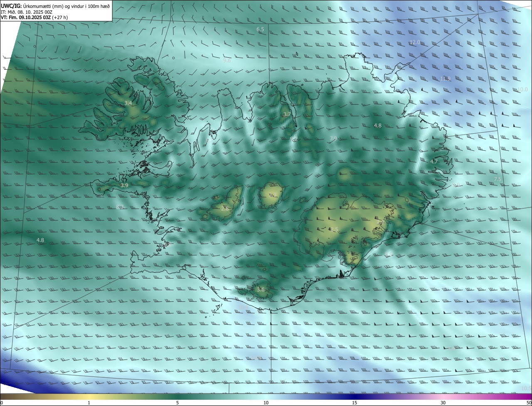The image size is (532, 406).
Task: Click the 11.9 value label on the map
Action: [445, 79]
